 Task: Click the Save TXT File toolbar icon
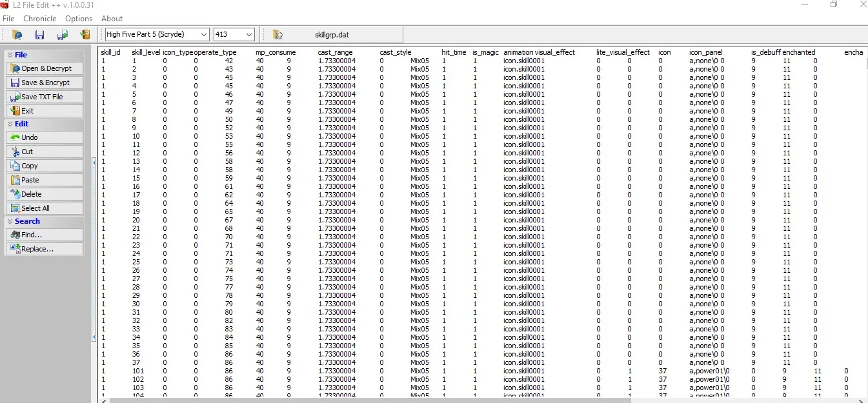[x=62, y=35]
